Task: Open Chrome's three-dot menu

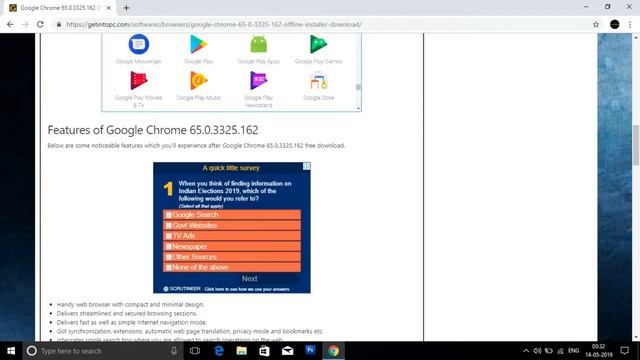Action: pyautogui.click(x=630, y=24)
